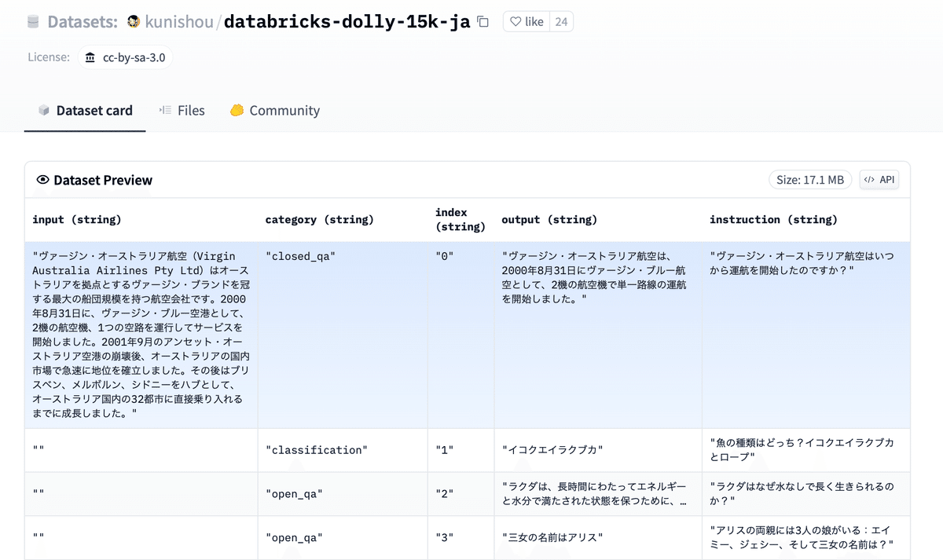This screenshot has height=560, width=943.
Task: Click the like button
Action: [526, 21]
